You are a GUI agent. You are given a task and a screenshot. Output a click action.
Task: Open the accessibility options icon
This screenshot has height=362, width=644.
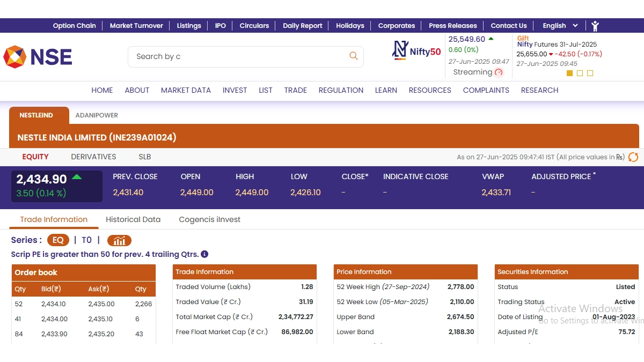point(595,26)
